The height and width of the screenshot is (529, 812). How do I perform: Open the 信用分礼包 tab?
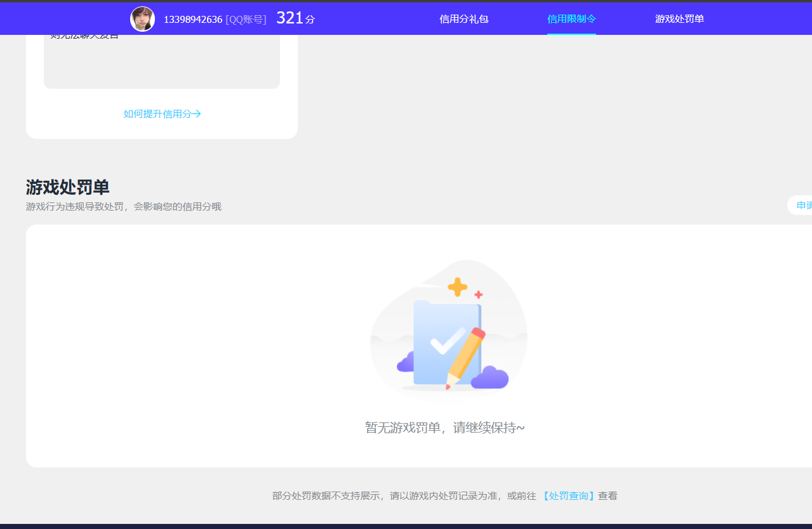point(463,19)
